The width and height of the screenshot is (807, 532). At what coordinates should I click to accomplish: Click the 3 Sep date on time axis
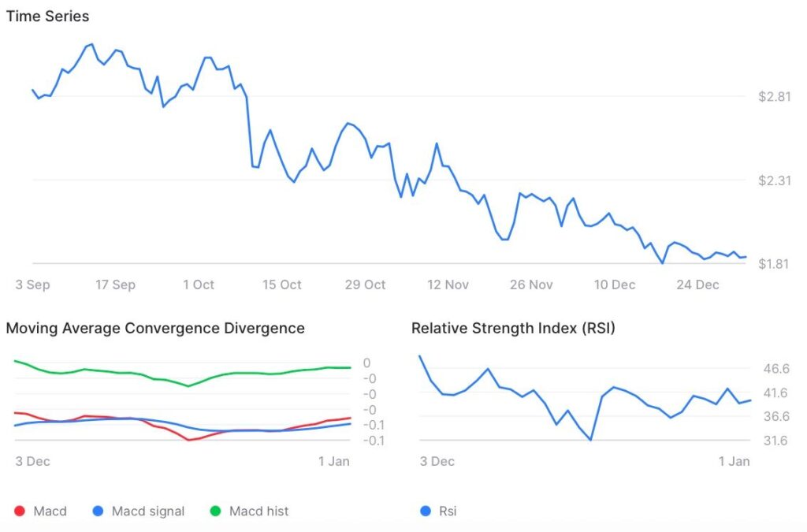[x=32, y=285]
